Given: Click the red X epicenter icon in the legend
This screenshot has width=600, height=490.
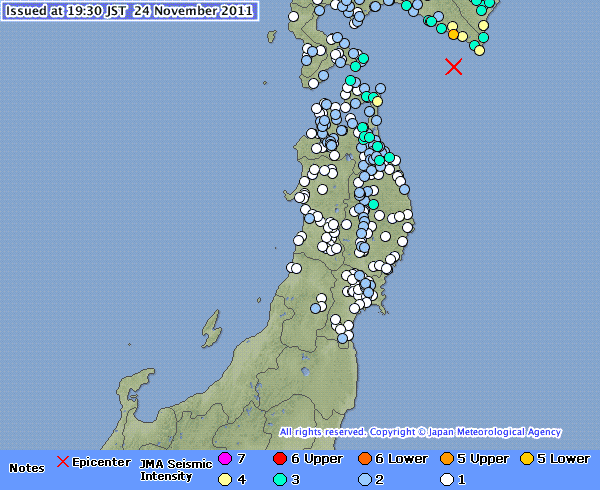Looking at the screenshot, I should 63,461.
